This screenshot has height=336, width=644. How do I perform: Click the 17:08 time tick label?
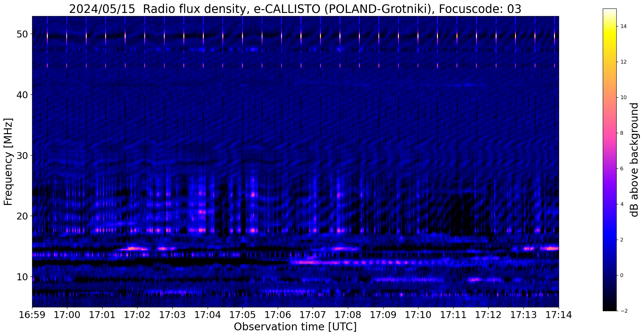click(348, 315)
